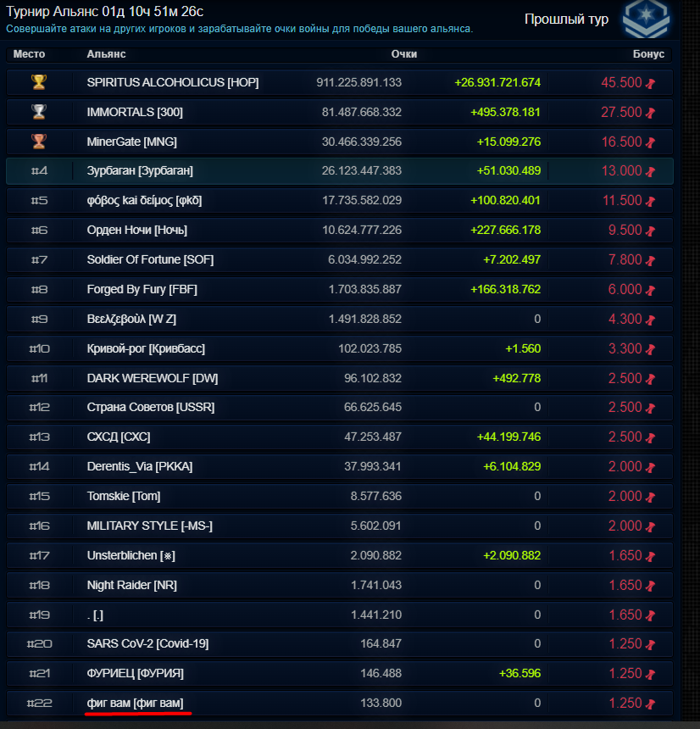Open the Forged By Fury [FBF] alliance
The width and height of the screenshot is (700, 729).
[142, 289]
